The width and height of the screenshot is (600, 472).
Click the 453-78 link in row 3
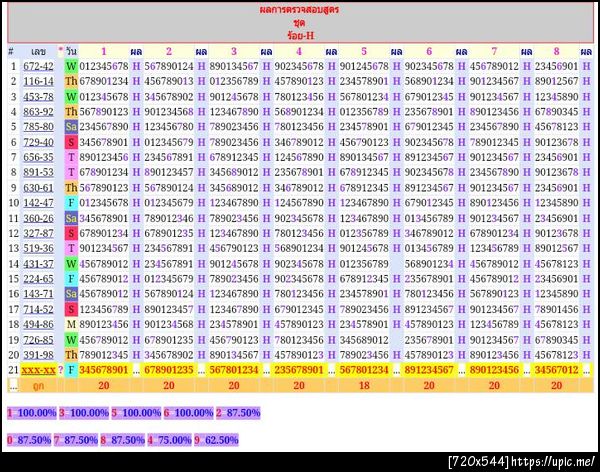[x=38, y=96]
